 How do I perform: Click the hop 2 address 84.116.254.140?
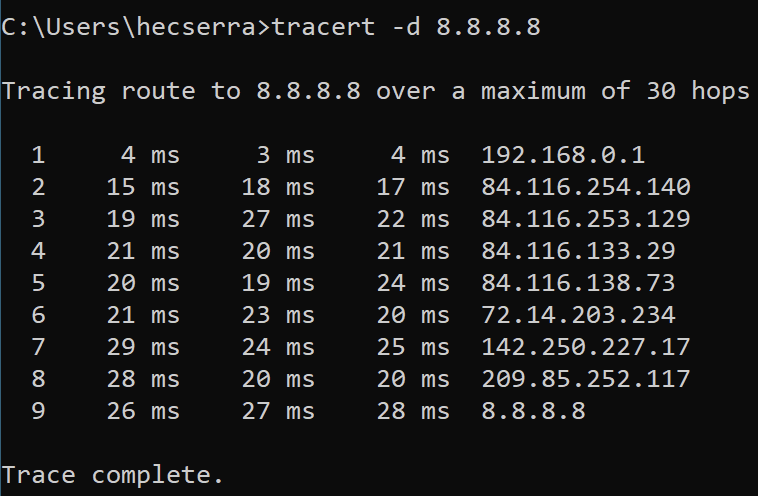[585, 187]
